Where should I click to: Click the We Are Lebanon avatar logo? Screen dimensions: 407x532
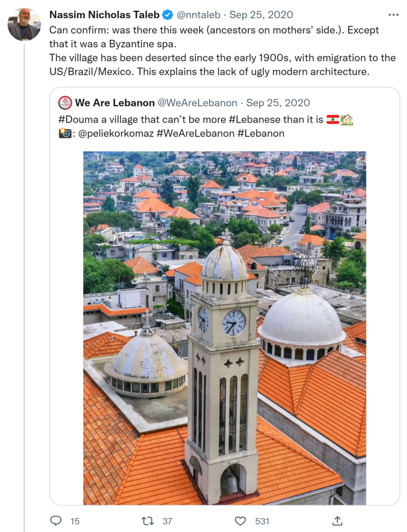pyautogui.click(x=65, y=103)
